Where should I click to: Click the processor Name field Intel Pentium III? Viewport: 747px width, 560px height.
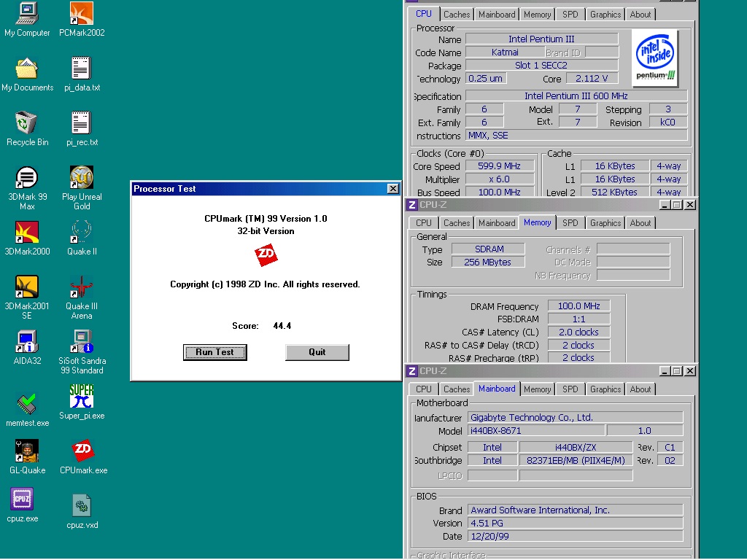tap(542, 39)
